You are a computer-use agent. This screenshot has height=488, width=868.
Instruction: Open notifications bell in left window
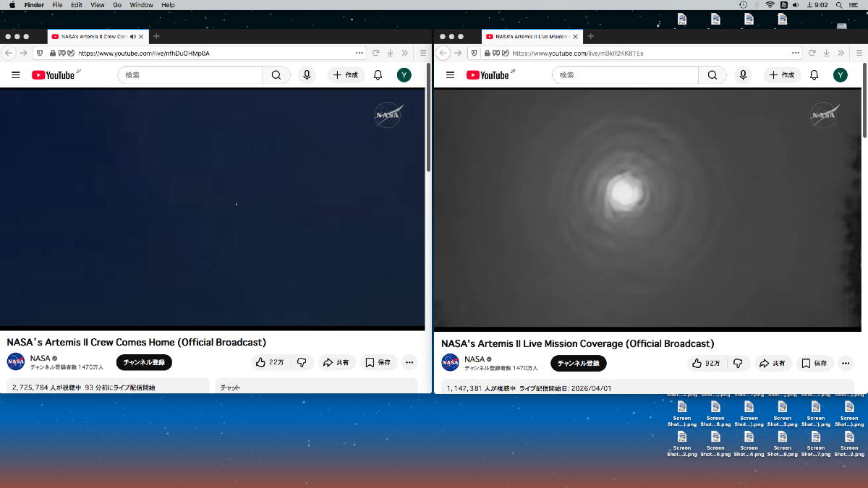pyautogui.click(x=378, y=75)
